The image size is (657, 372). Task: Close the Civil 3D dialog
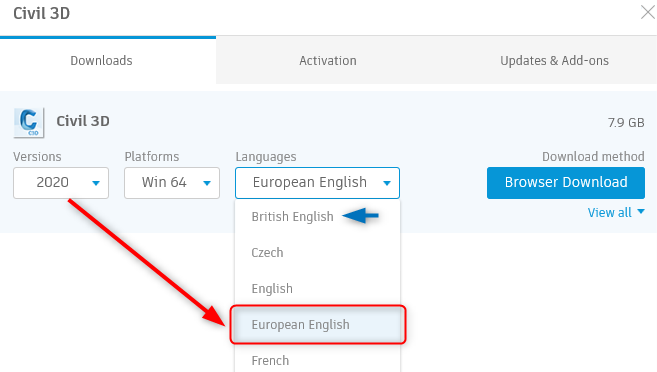pos(648,13)
